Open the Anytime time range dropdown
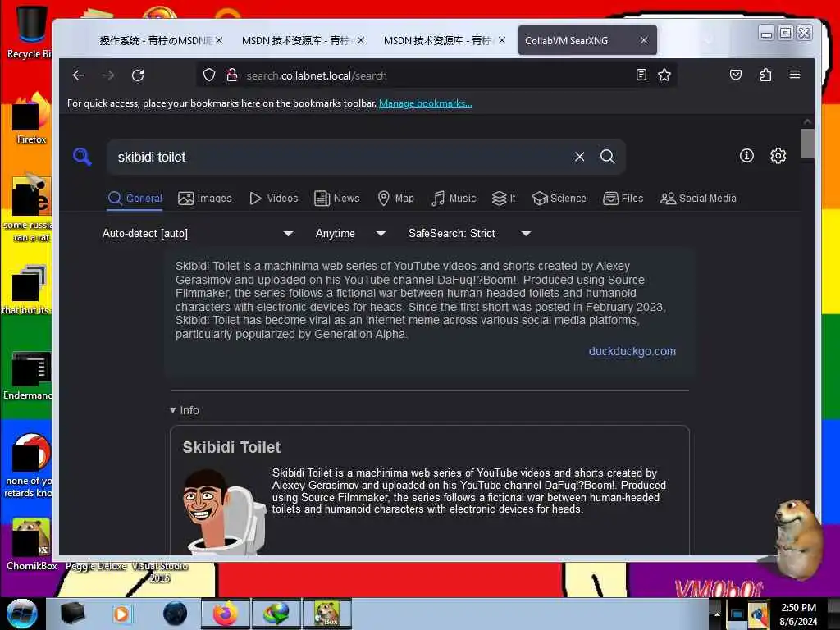This screenshot has height=630, width=840. tap(351, 234)
